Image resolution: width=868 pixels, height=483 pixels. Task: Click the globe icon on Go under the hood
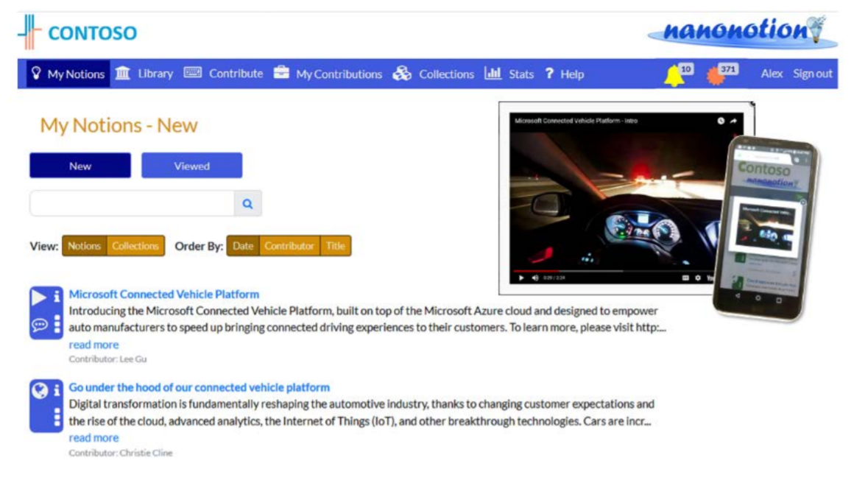pyautogui.click(x=39, y=390)
